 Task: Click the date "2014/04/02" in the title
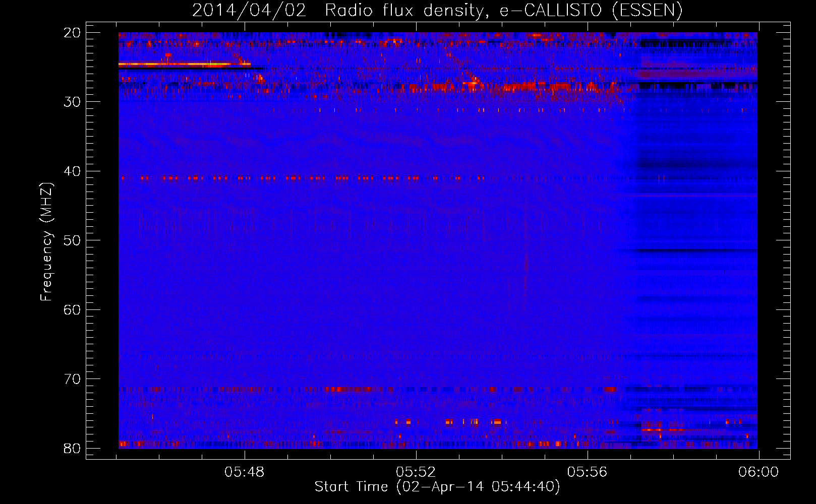249,10
